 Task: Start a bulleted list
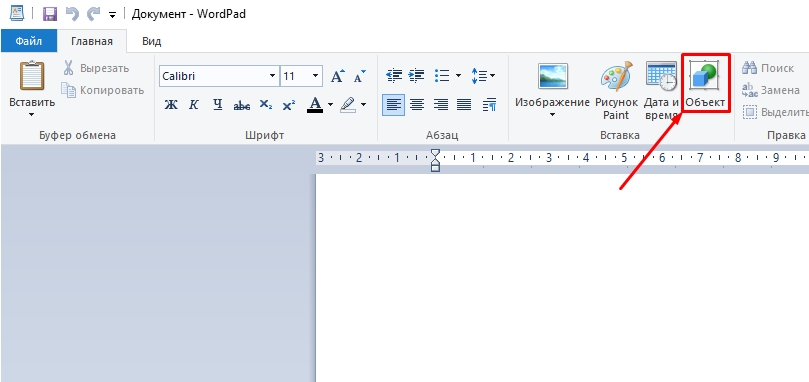pyautogui.click(x=442, y=76)
